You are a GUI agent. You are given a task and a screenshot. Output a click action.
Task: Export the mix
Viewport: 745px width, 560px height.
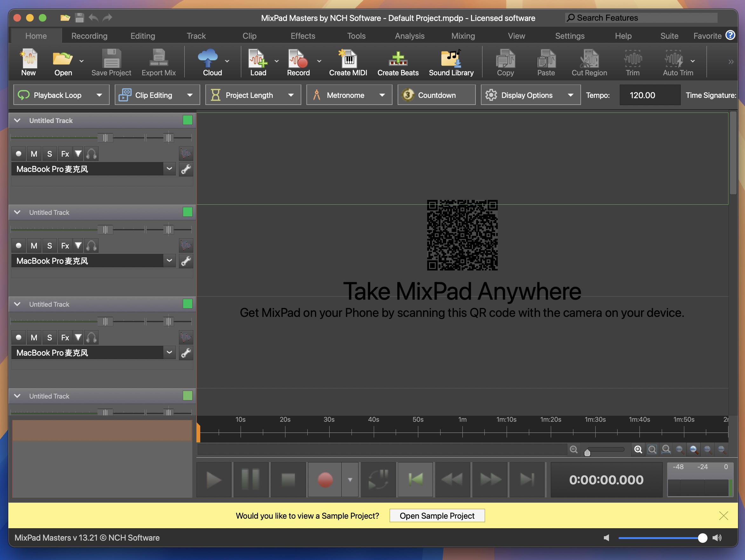158,62
